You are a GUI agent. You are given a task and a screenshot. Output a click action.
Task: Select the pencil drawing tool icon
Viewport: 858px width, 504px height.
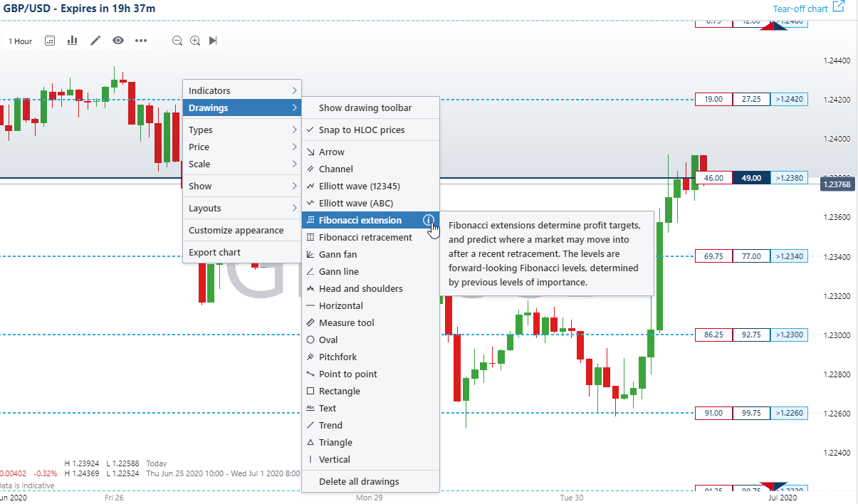(x=95, y=41)
